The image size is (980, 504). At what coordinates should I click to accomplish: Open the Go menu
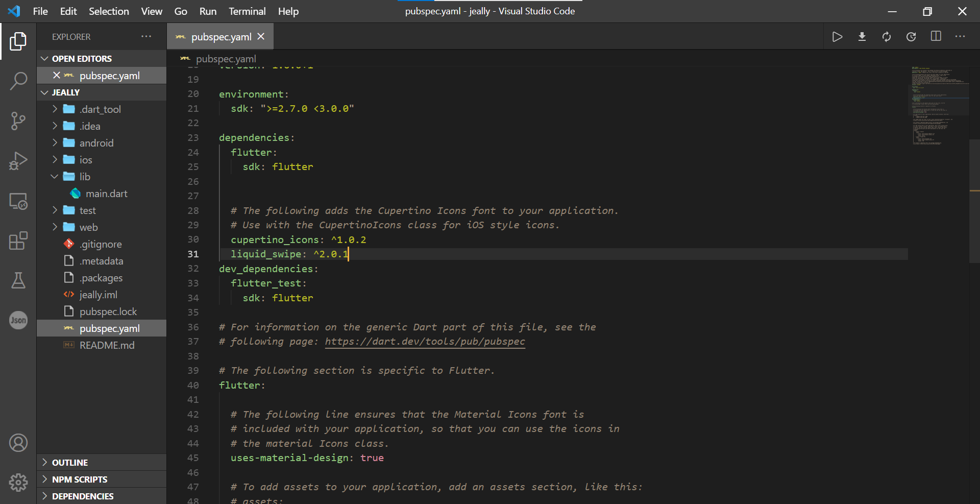(181, 11)
